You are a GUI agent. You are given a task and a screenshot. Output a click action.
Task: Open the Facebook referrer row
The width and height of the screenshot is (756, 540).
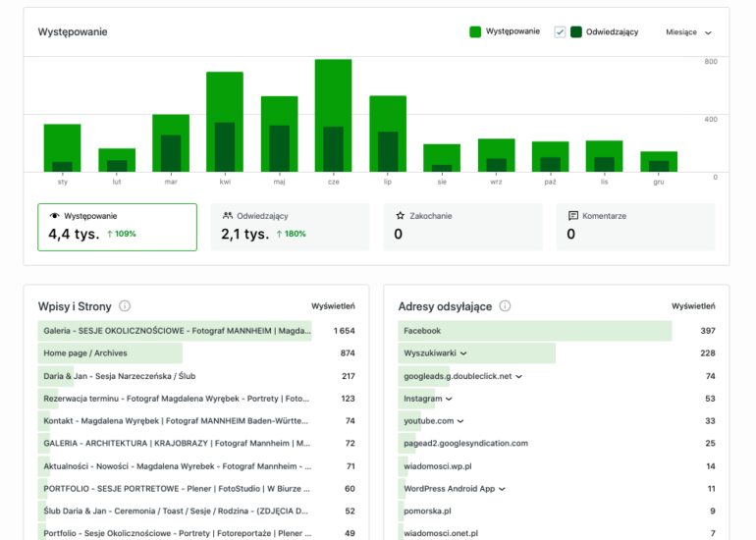pos(422,331)
